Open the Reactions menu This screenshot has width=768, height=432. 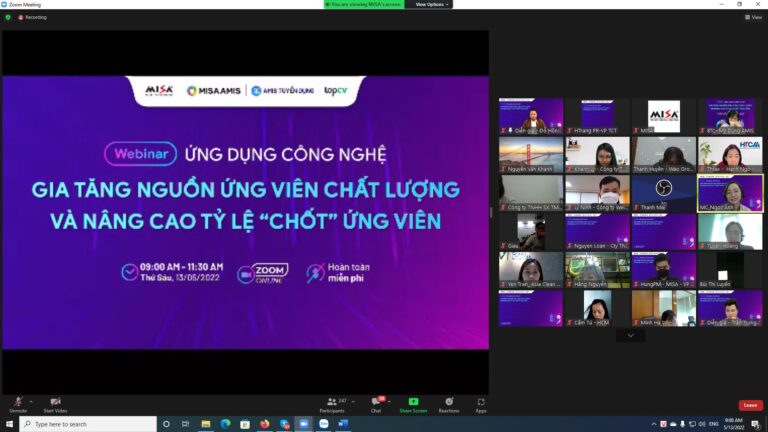pyautogui.click(x=449, y=403)
